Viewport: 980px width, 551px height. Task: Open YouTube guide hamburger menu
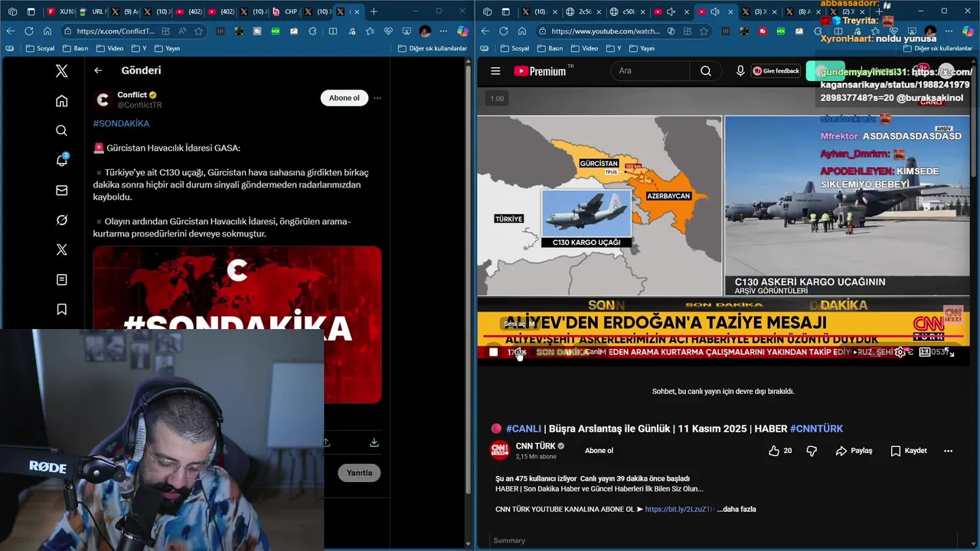pyautogui.click(x=495, y=71)
